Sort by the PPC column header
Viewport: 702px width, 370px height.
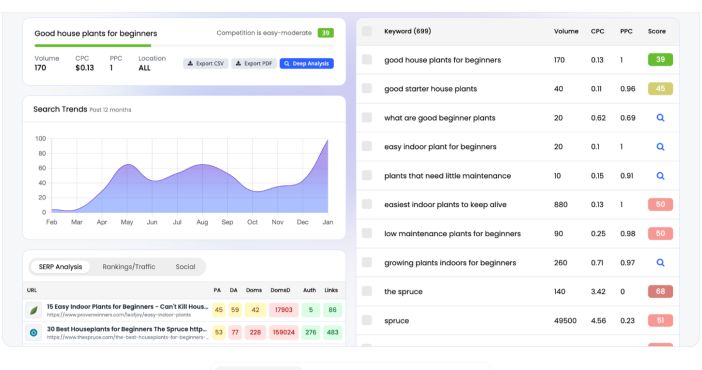(x=626, y=31)
